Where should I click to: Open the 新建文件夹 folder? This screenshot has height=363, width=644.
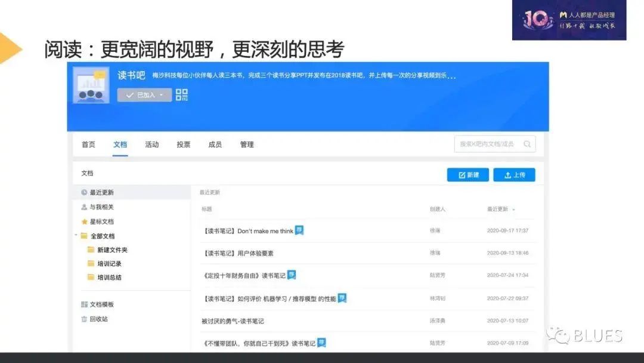click(x=112, y=250)
